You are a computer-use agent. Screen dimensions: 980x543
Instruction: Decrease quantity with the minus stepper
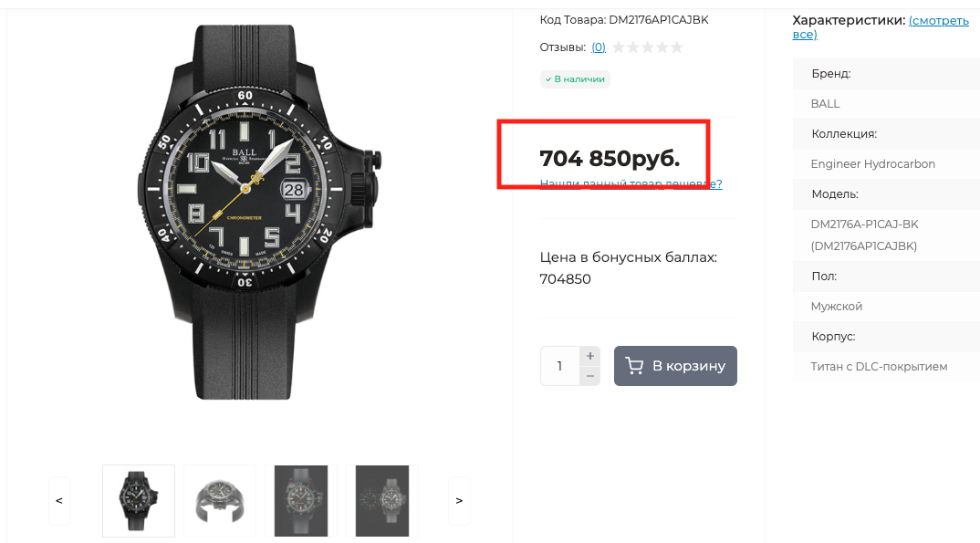[590, 376]
